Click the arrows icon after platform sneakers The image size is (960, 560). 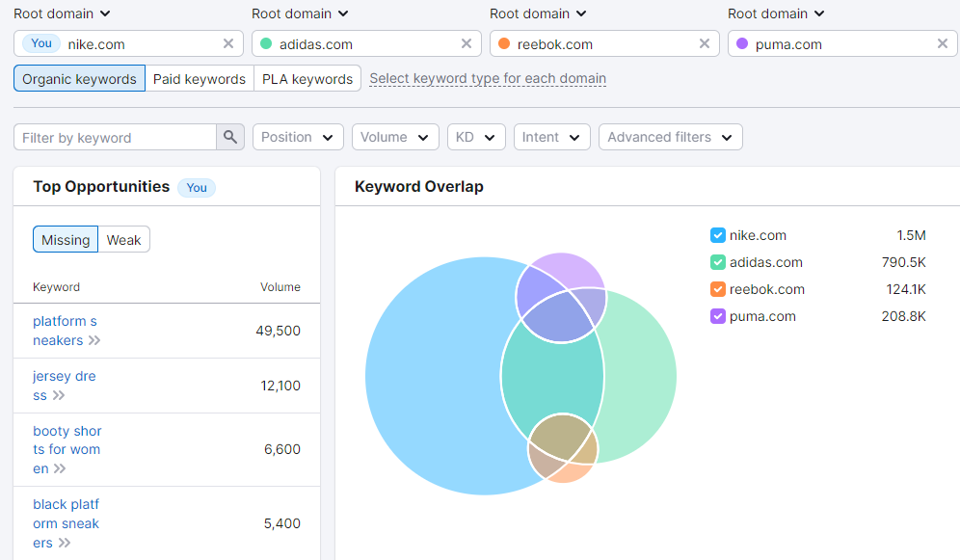(94, 340)
